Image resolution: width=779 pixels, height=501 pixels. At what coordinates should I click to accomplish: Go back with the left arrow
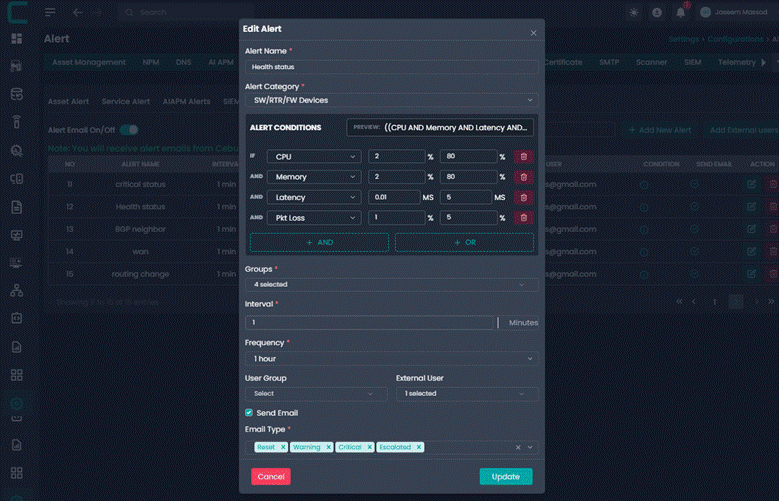pos(78,12)
